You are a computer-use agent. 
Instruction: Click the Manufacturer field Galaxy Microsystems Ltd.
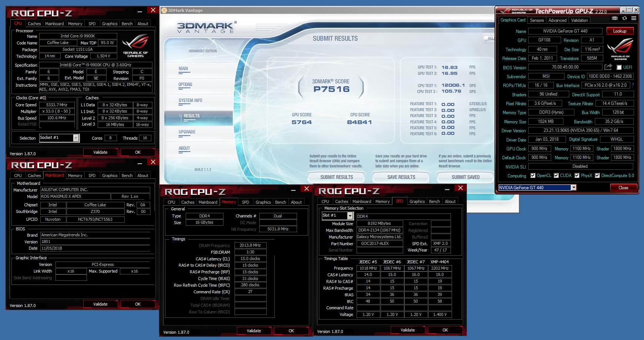pos(380,237)
